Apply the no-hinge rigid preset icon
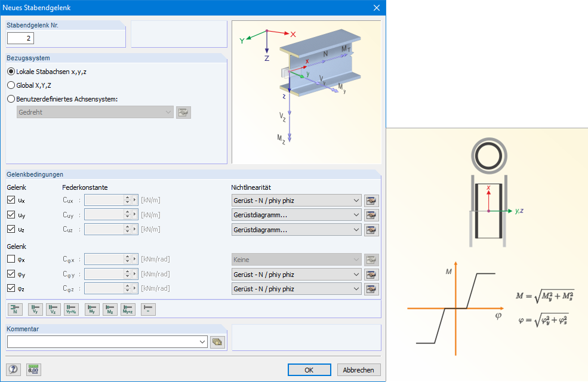The height and width of the screenshot is (382, 588). [x=149, y=309]
